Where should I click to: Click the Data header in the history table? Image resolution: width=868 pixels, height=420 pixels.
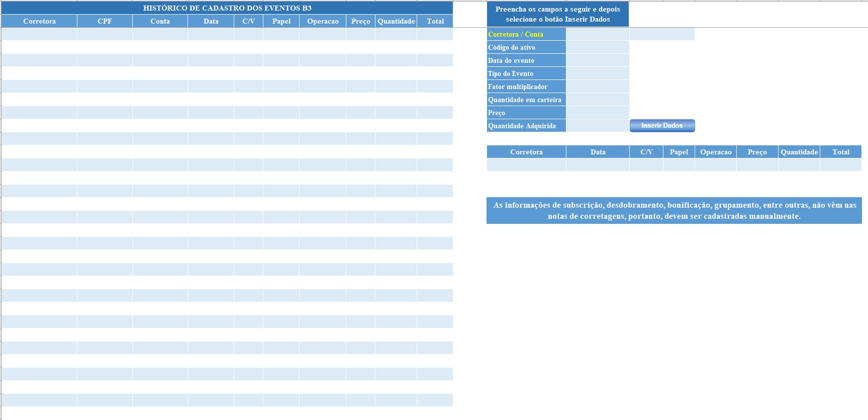[211, 21]
